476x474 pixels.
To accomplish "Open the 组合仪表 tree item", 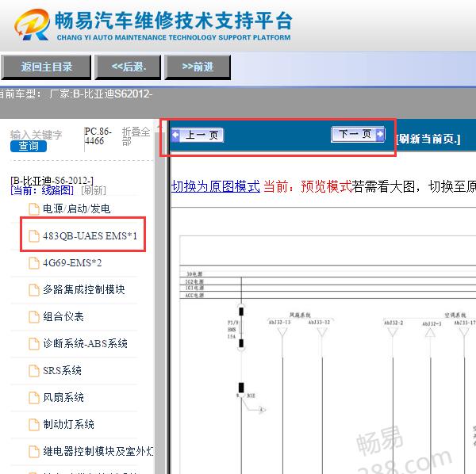I will click(x=63, y=316).
